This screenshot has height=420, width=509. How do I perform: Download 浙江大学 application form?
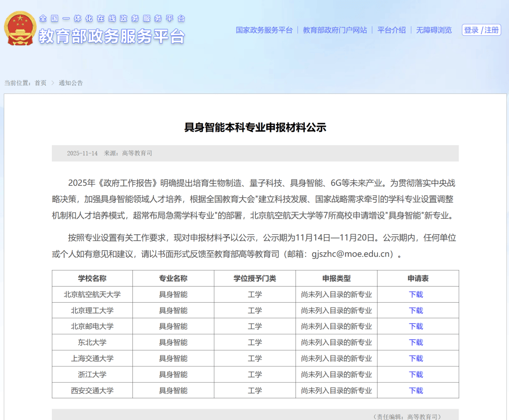(416, 374)
